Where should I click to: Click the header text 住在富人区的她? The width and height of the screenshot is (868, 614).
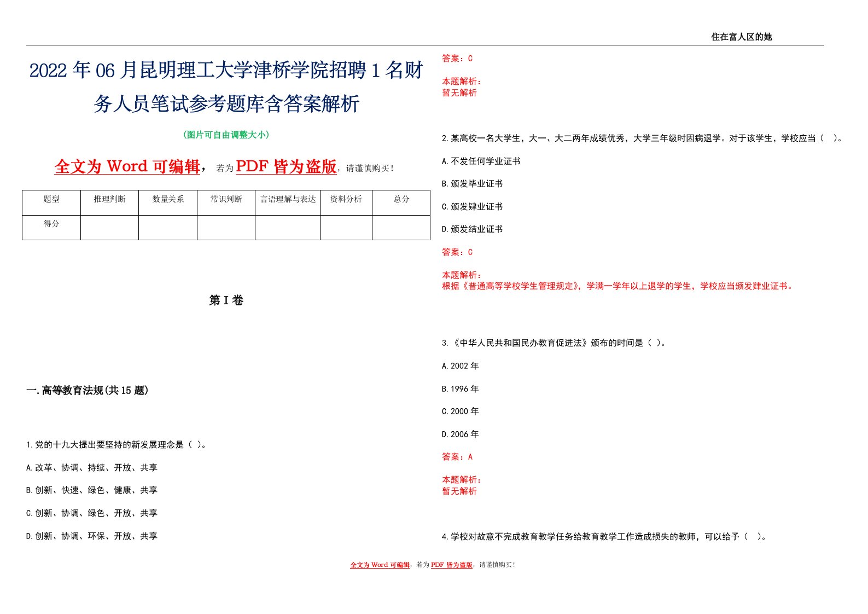(741, 37)
